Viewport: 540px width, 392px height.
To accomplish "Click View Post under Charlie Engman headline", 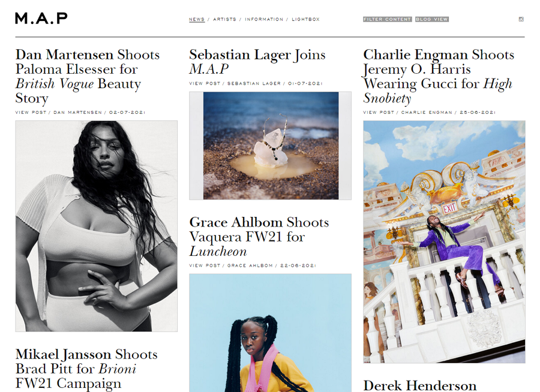I will (379, 112).
